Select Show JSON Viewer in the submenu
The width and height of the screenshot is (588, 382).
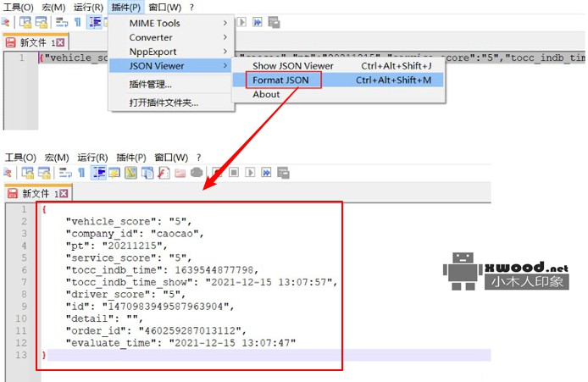coord(338,66)
